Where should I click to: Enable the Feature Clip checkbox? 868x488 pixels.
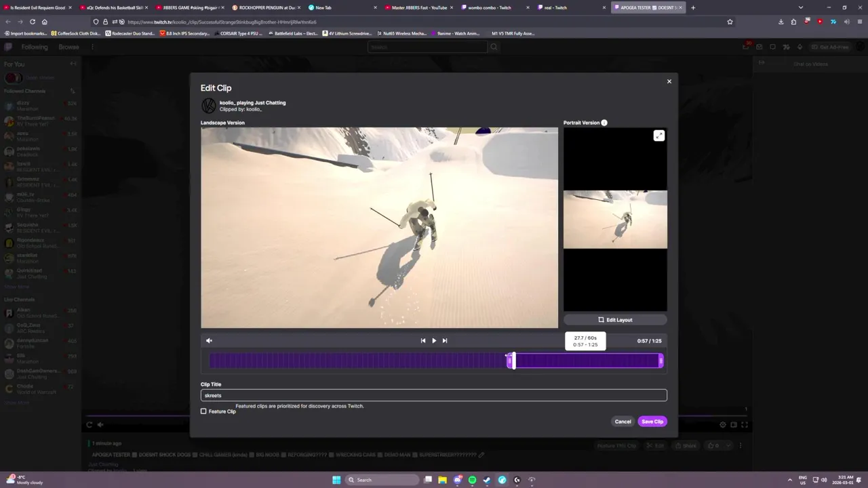click(x=203, y=411)
